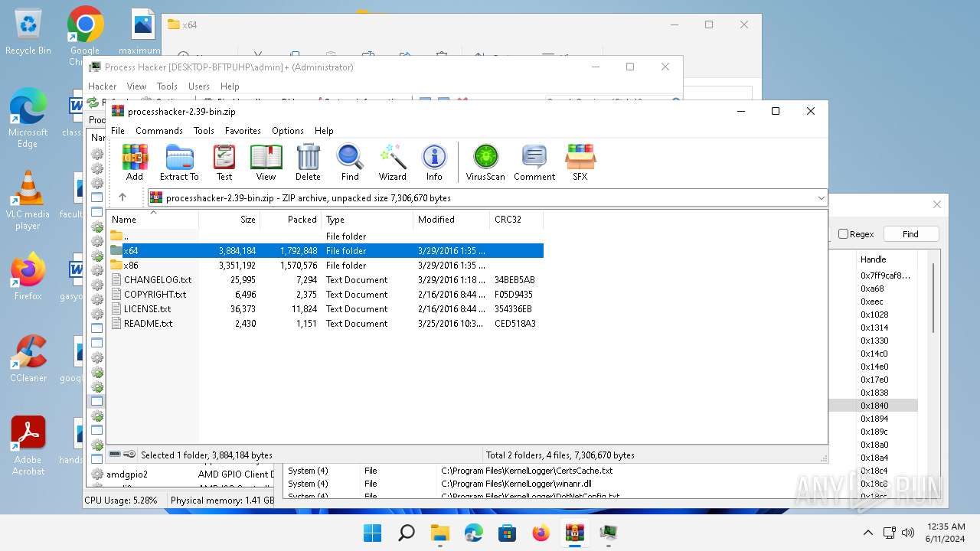This screenshot has height=551, width=980.
Task: Click Find button in handles window
Action: (910, 234)
